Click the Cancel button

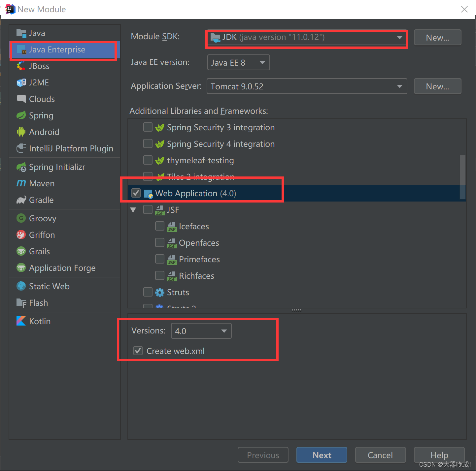click(x=380, y=455)
